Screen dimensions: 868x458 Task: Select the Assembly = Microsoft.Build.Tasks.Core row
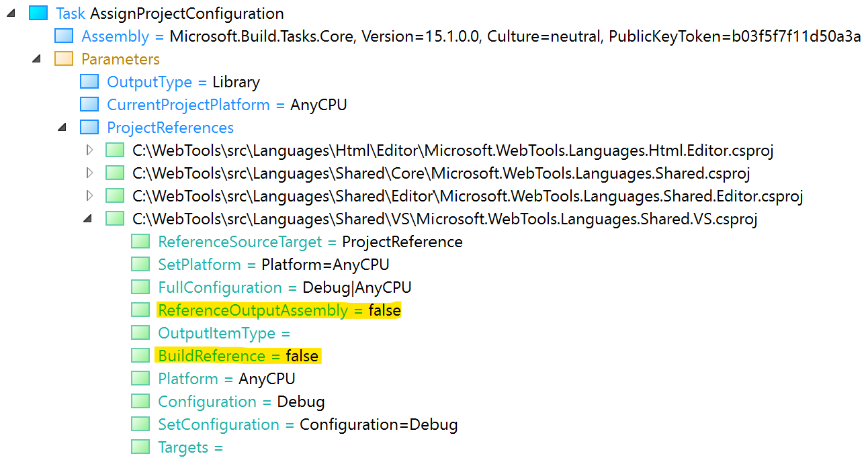(471, 36)
